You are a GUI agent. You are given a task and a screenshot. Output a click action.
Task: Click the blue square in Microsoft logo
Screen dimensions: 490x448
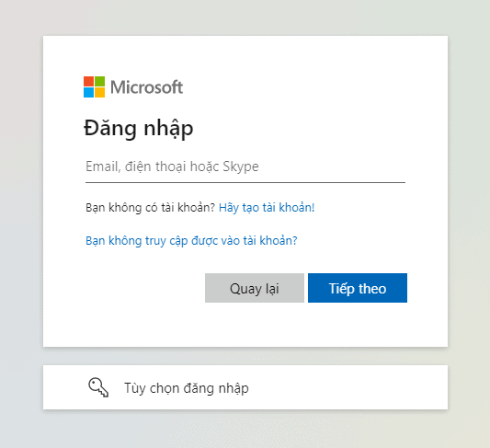(88, 93)
